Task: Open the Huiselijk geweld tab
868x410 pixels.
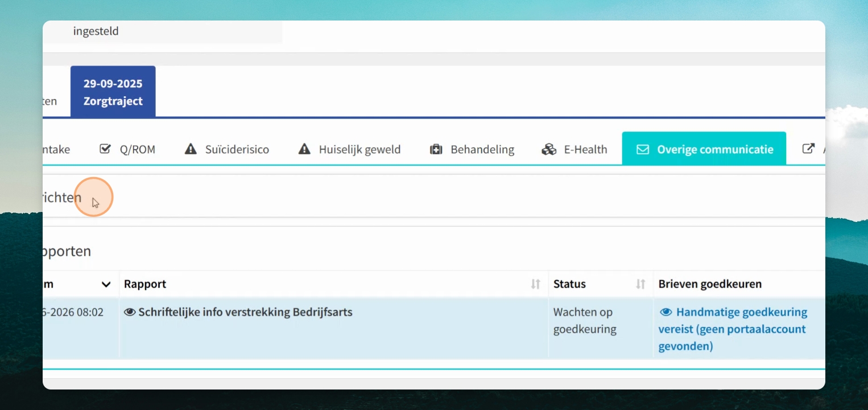Action: point(350,149)
